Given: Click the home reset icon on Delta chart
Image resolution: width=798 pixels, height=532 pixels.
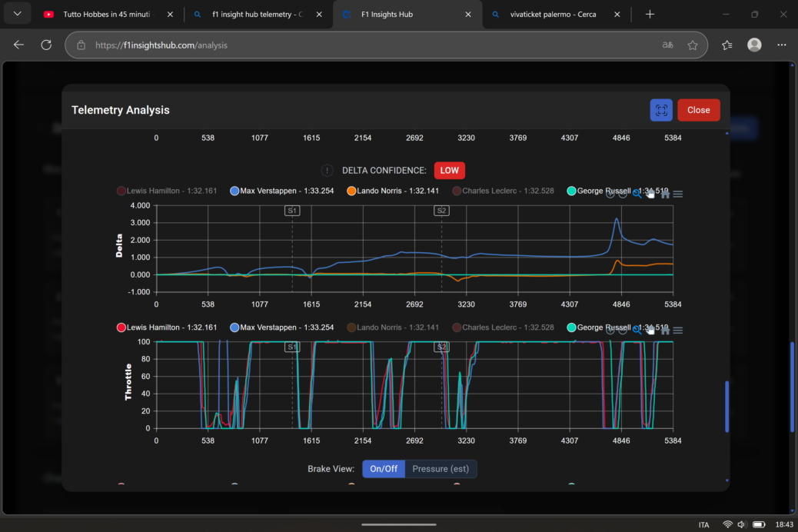Looking at the screenshot, I should pyautogui.click(x=665, y=194).
